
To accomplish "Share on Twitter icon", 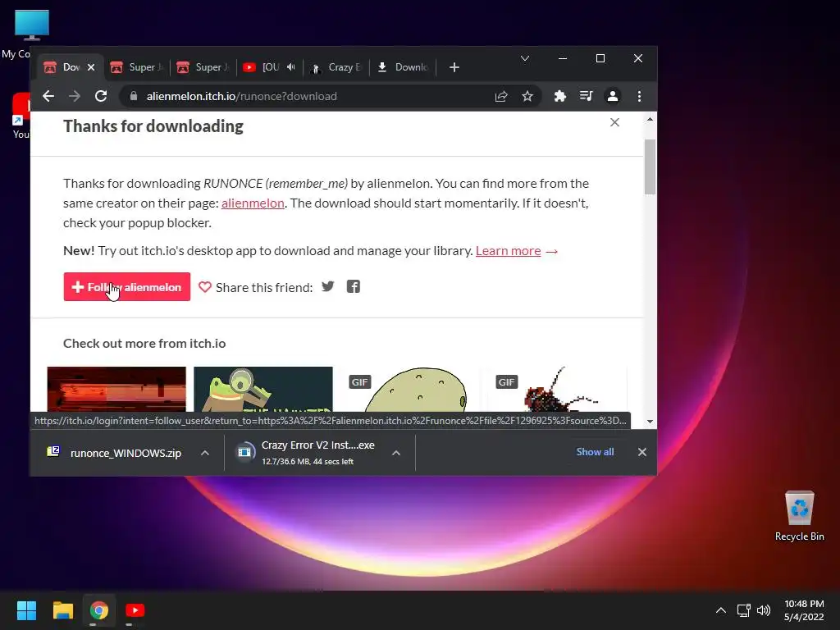I will pos(328,286).
